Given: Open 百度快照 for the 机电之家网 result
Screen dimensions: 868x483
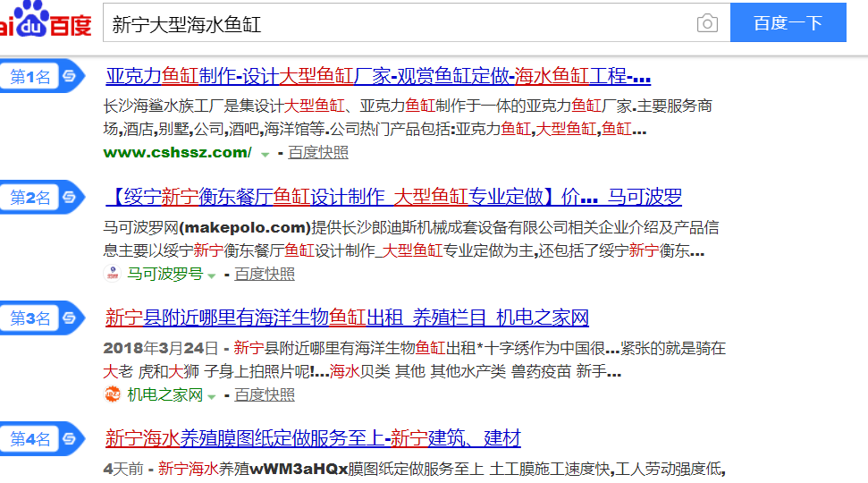Looking at the screenshot, I should click(265, 394).
